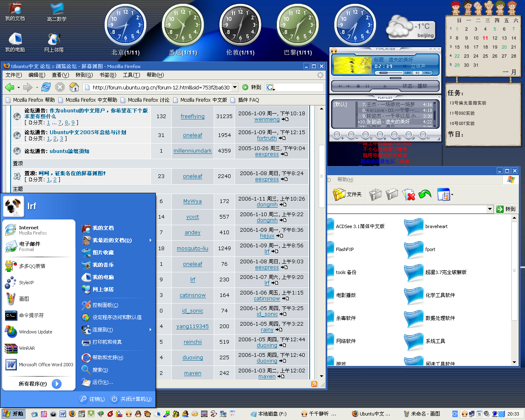Open Back button history dropdown arrow

tap(18, 87)
